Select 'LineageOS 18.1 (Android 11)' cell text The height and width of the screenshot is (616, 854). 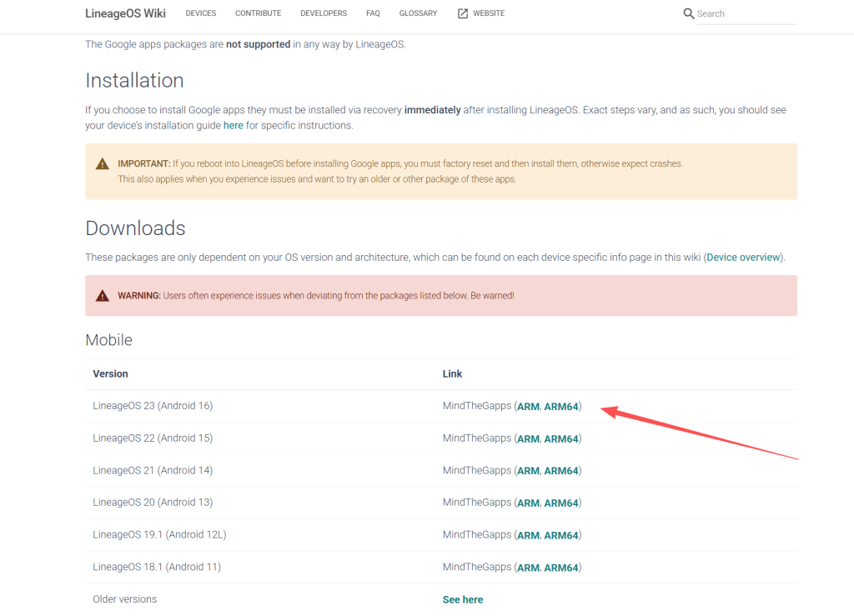click(x=157, y=567)
